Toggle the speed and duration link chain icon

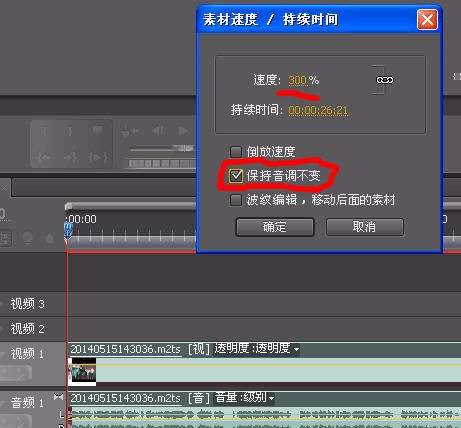(385, 80)
